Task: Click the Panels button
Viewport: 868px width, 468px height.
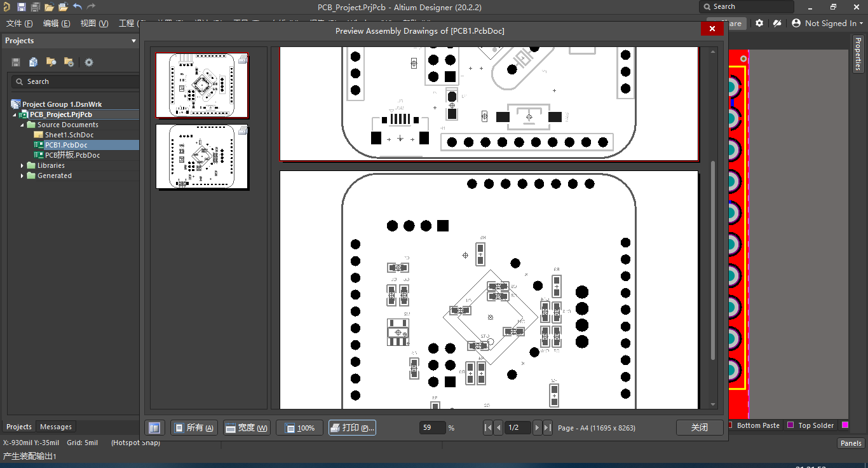Action: (x=851, y=444)
